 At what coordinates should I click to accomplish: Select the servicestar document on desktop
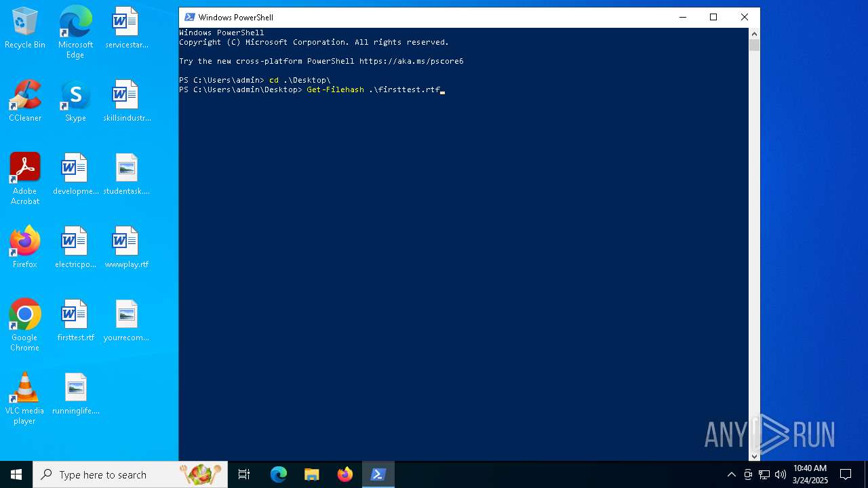(126, 28)
